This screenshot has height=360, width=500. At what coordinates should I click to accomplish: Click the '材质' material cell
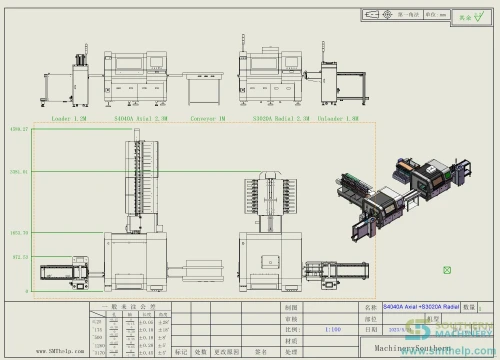point(291,341)
